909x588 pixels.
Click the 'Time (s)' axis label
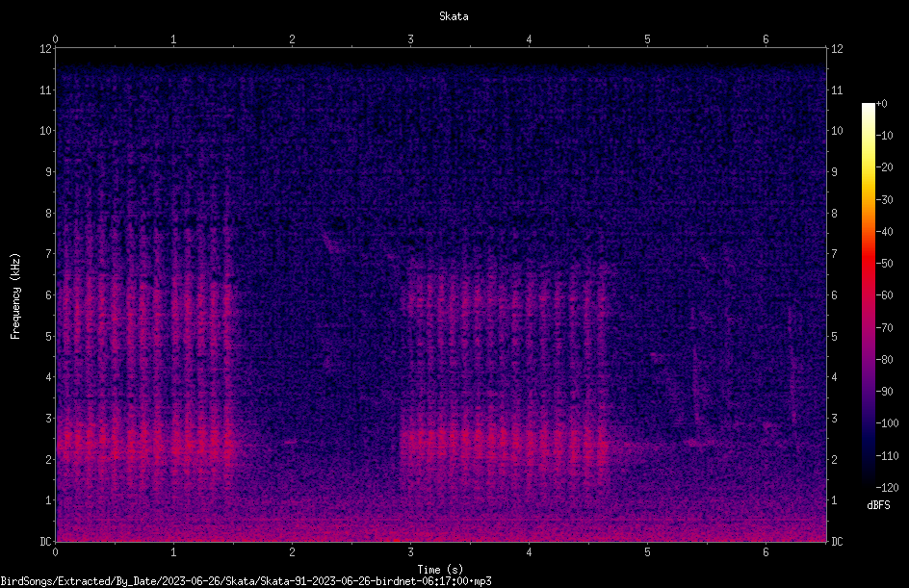440,570
